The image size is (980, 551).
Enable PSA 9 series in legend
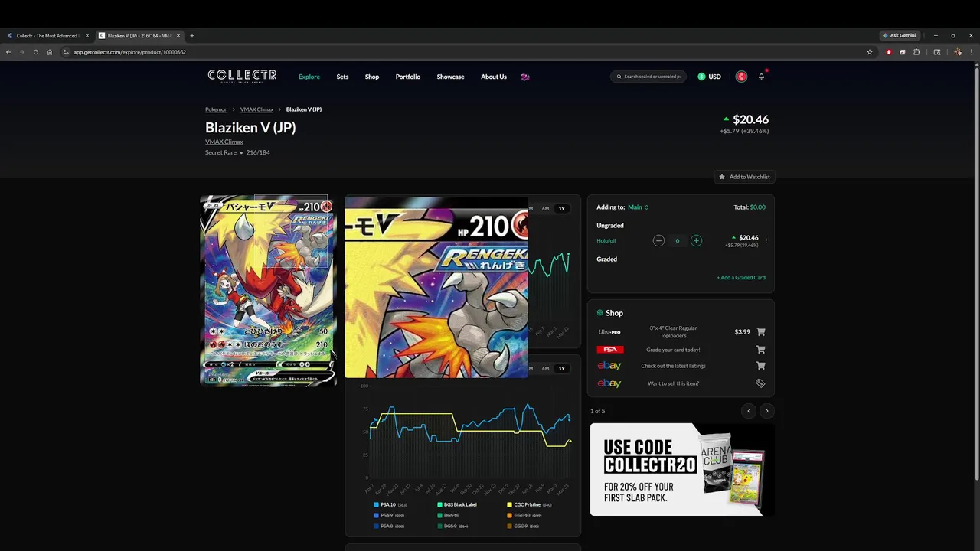pyautogui.click(x=389, y=515)
